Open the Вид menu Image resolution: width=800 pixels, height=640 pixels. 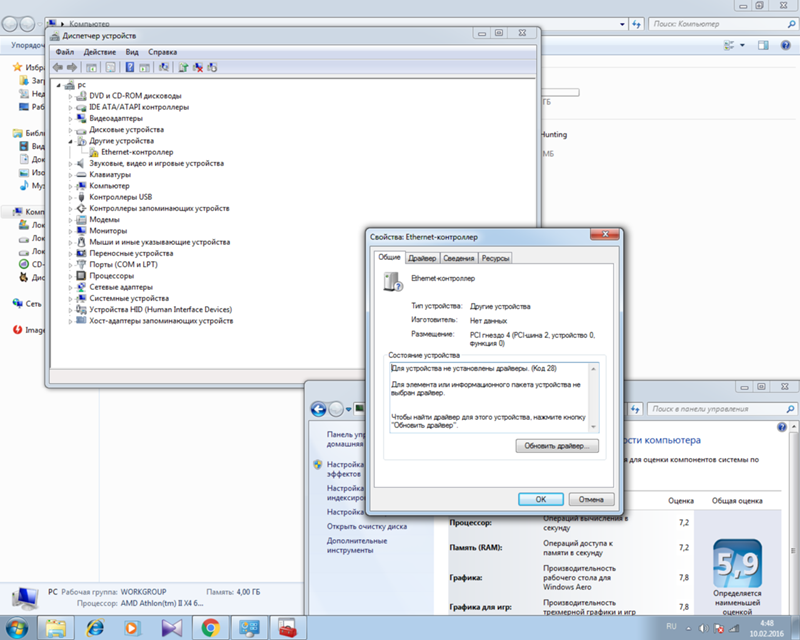pos(132,52)
